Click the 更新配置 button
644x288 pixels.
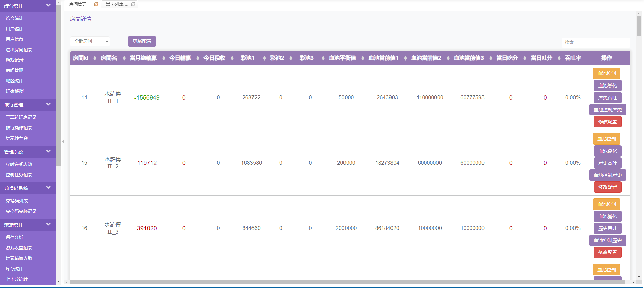pyautogui.click(x=142, y=41)
